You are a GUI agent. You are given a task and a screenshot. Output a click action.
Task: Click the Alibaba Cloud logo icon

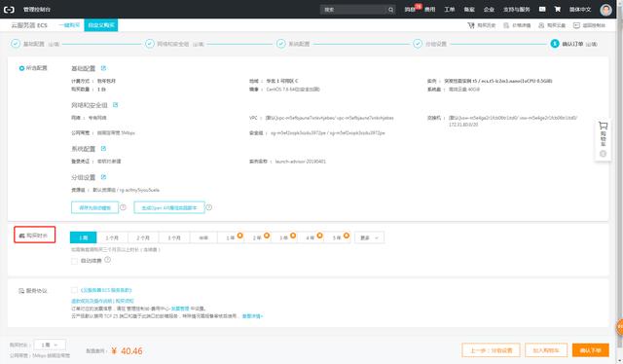click(x=9, y=9)
